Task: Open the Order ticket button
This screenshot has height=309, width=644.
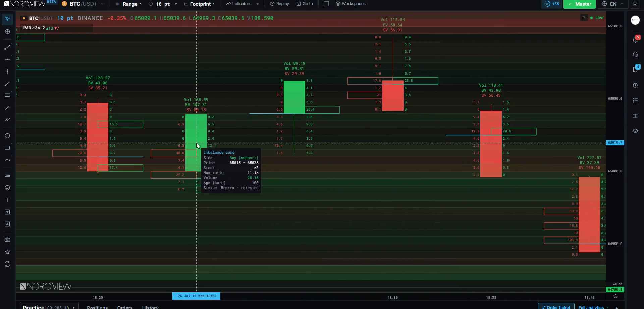Action: point(556,307)
